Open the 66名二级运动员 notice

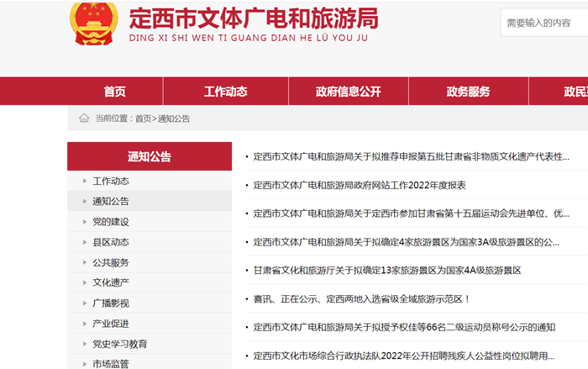click(404, 327)
